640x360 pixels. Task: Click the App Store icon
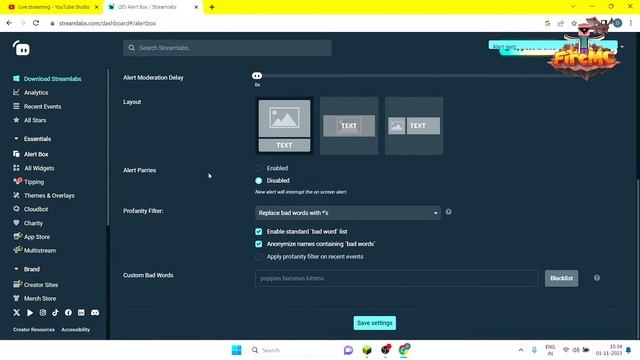coord(17,236)
